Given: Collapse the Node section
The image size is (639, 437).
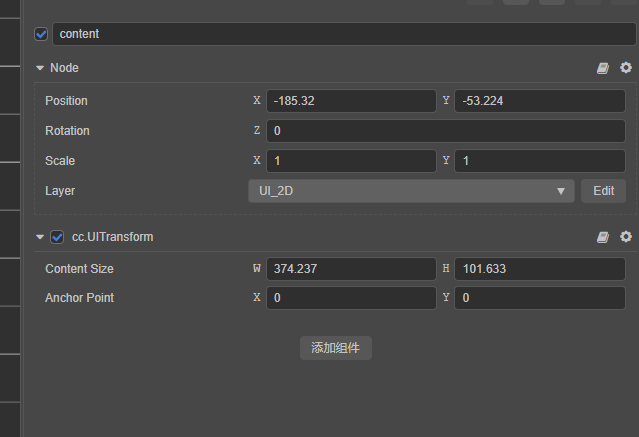Looking at the screenshot, I should [40, 68].
